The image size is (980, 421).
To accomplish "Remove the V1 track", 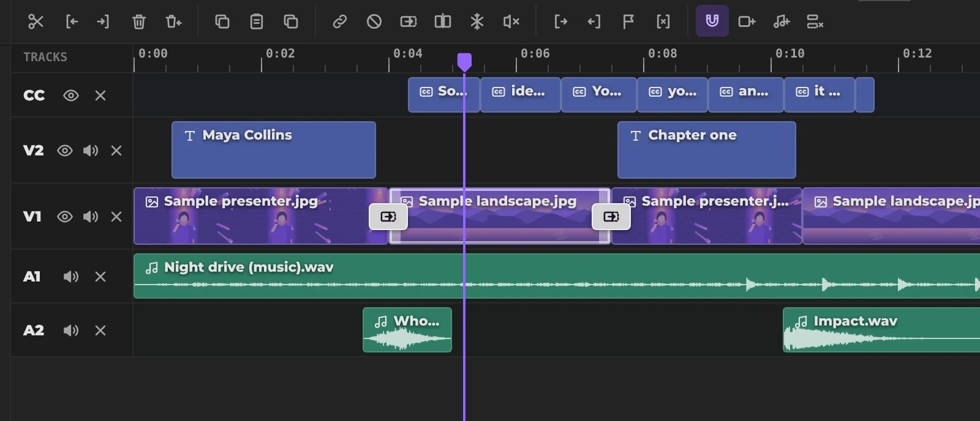I will [x=116, y=217].
